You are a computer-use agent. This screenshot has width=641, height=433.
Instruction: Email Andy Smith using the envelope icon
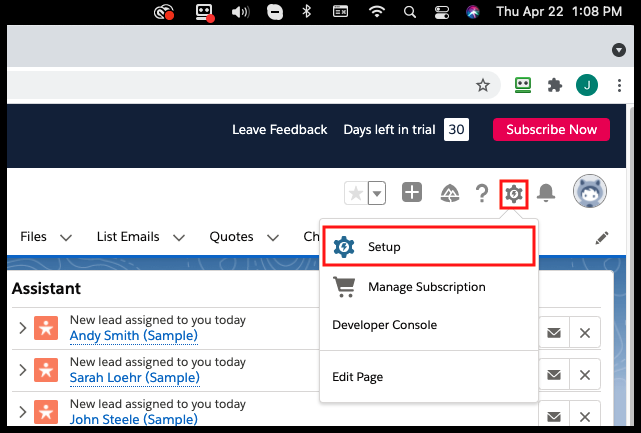coord(553,333)
